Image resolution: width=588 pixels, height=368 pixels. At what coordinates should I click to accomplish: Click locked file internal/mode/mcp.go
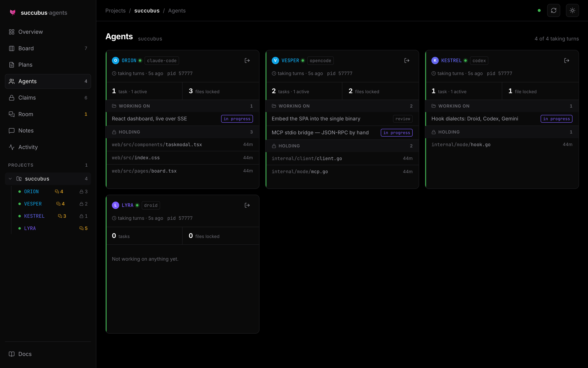tap(342, 172)
